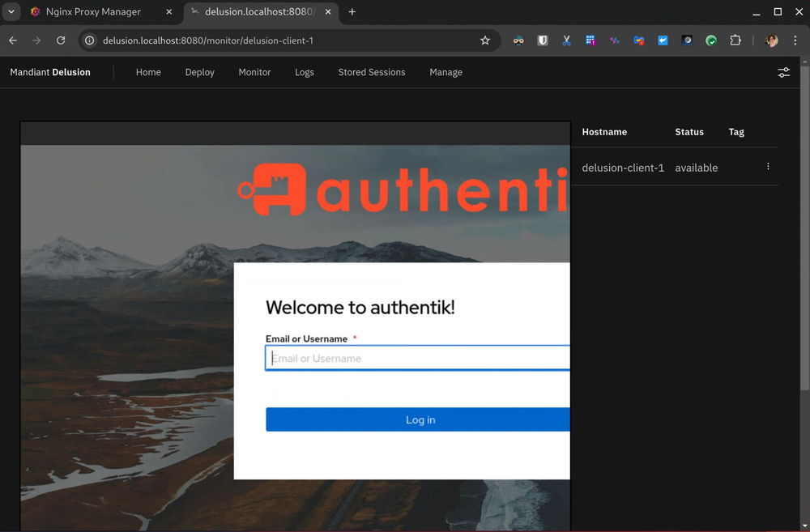Open the Monitor menu item
This screenshot has width=810, height=532.
coord(254,72)
